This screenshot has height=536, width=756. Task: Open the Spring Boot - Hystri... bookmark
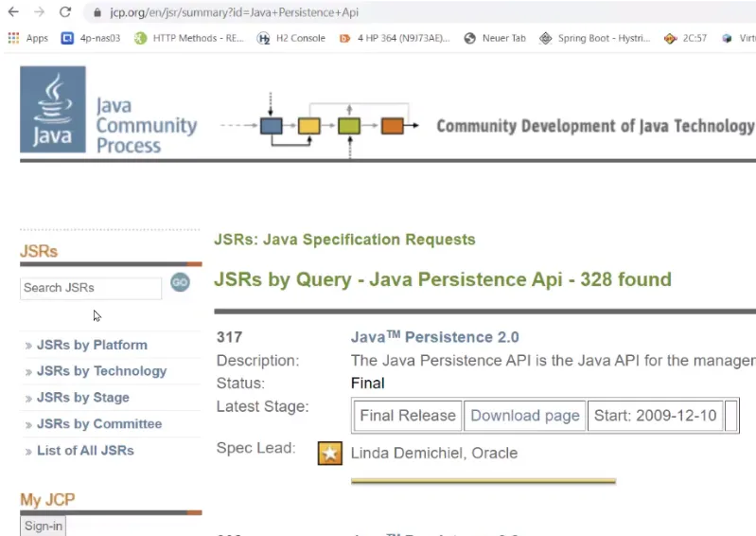(594, 38)
